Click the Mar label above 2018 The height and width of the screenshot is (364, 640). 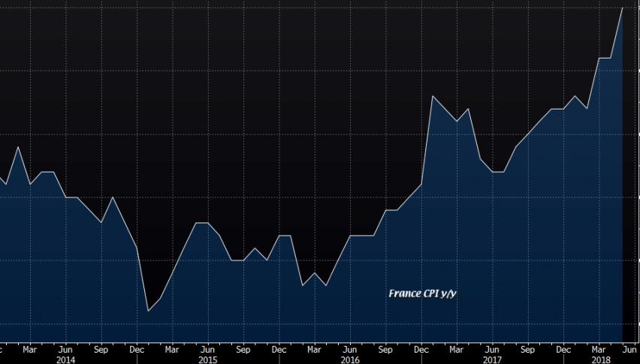599,350
